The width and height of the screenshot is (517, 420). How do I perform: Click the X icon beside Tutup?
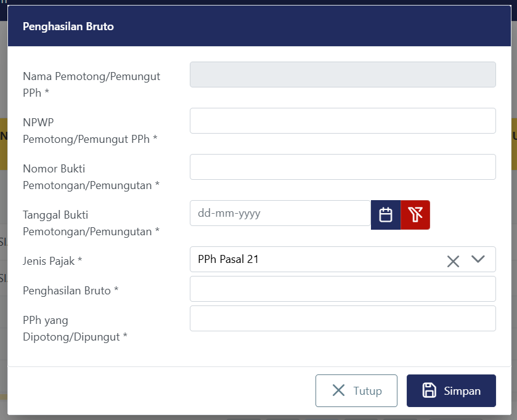pyautogui.click(x=338, y=390)
